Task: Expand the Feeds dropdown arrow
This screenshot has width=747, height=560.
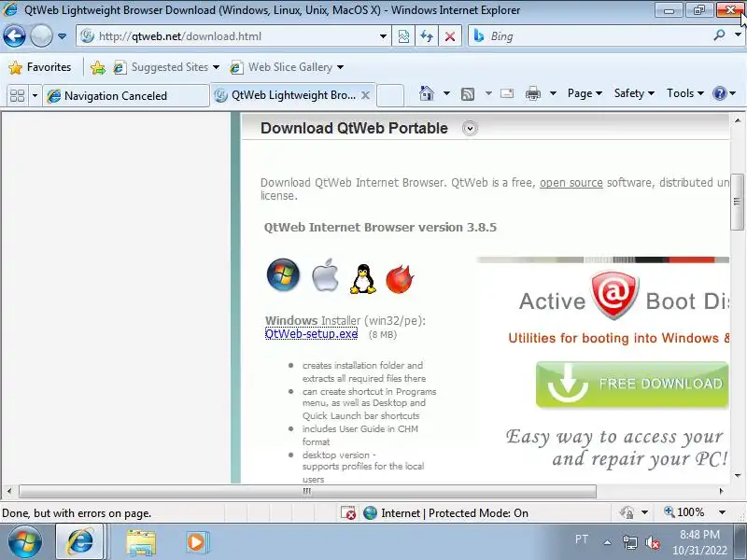Action: pyautogui.click(x=488, y=93)
